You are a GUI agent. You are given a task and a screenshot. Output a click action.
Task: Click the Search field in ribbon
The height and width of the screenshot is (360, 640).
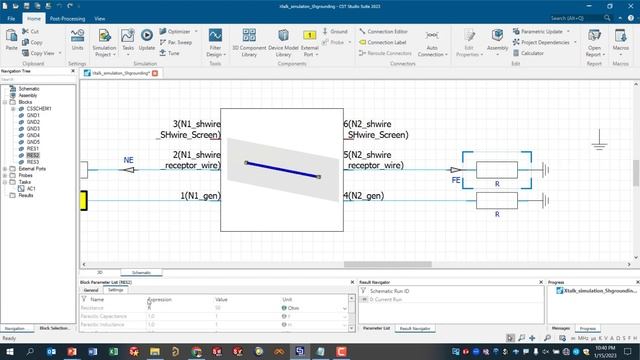576,18
